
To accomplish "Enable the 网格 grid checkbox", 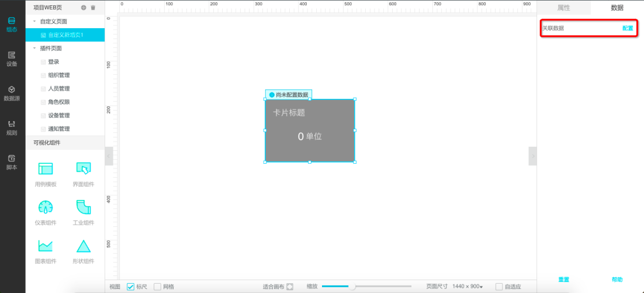I will (x=157, y=287).
